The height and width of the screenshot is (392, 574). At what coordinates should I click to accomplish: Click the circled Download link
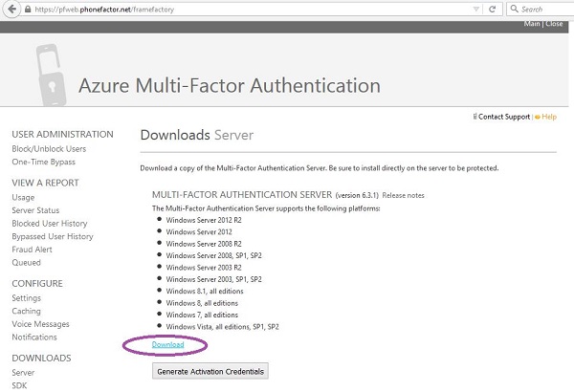coord(168,343)
